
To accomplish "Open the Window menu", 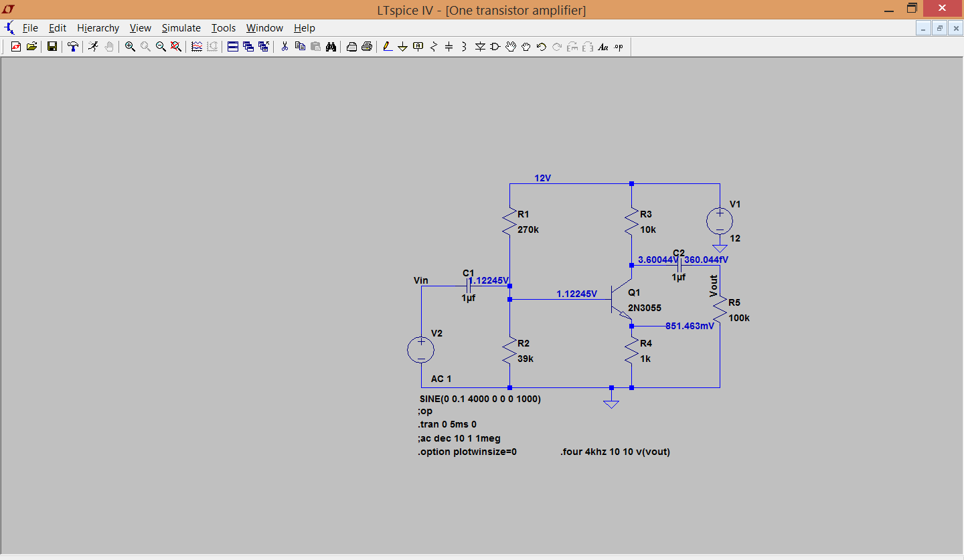I will coord(264,28).
